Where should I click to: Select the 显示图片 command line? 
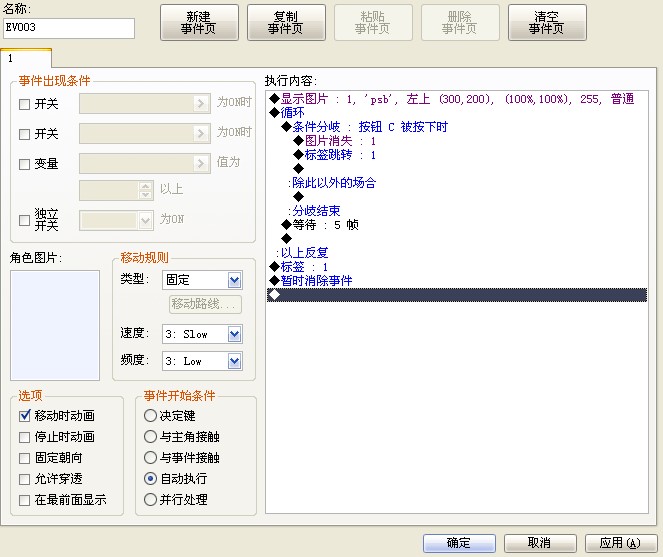pos(457,99)
